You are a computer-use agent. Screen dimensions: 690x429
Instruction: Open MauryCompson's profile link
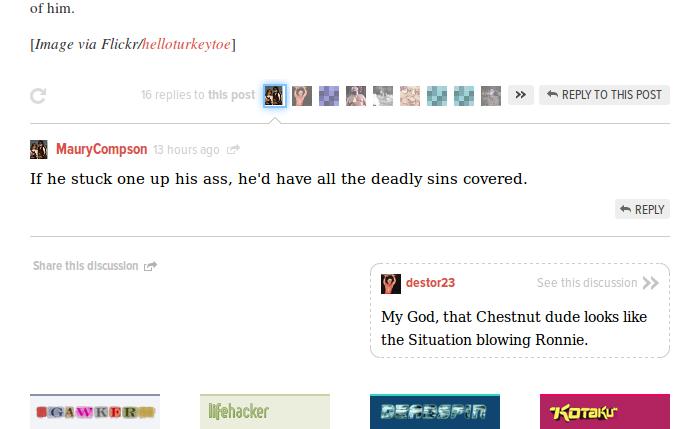point(102,149)
